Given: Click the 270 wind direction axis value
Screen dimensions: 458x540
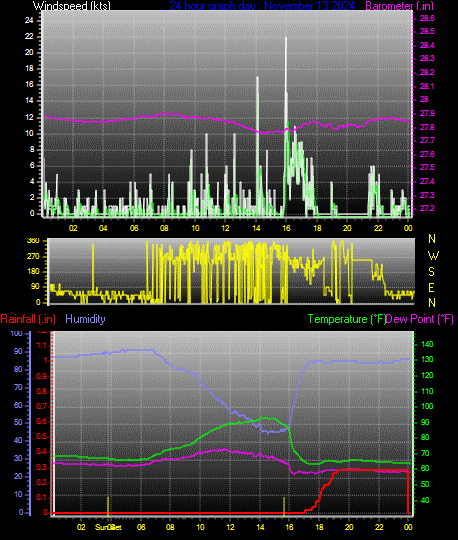Looking at the screenshot, I should click(x=33, y=257).
